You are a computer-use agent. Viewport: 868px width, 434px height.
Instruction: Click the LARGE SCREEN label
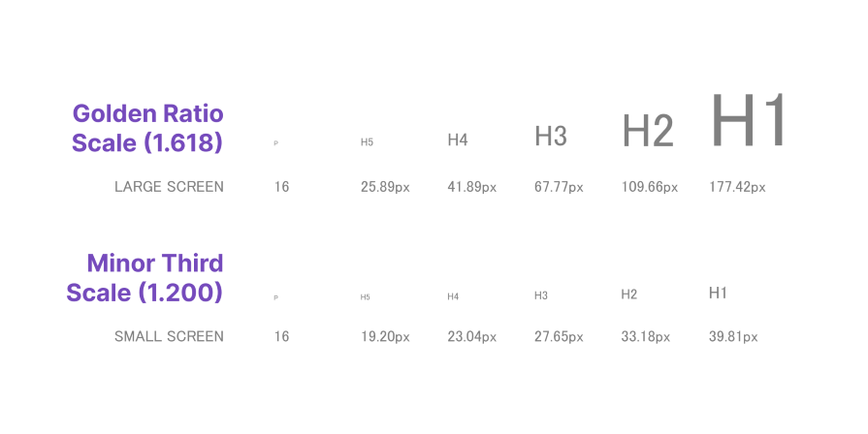[169, 187]
